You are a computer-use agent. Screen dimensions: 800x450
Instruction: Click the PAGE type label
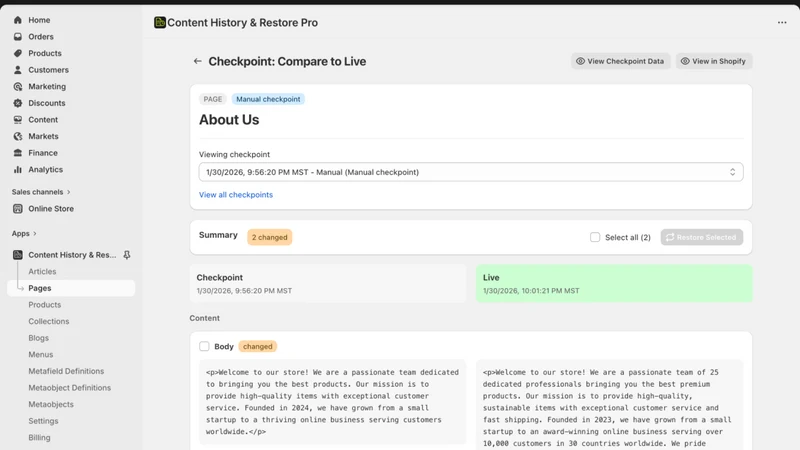[x=213, y=99]
